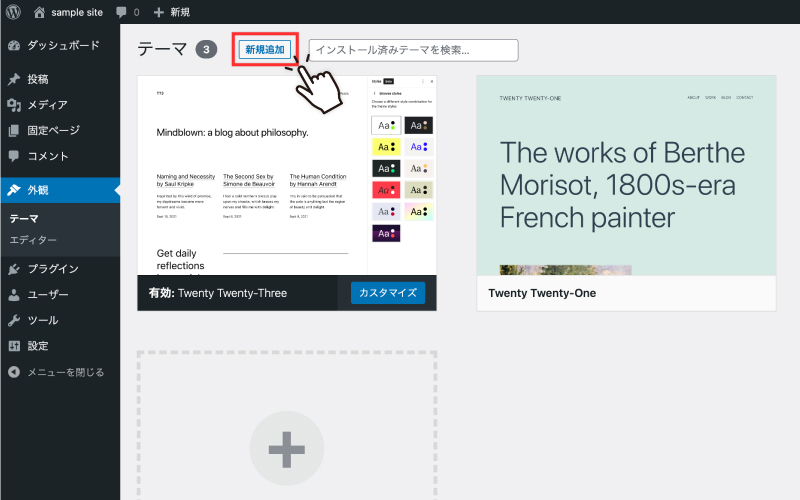The width and height of the screenshot is (800, 500).
Task: Open Twenty Twenty-One theme screenshot
Action: (x=627, y=176)
